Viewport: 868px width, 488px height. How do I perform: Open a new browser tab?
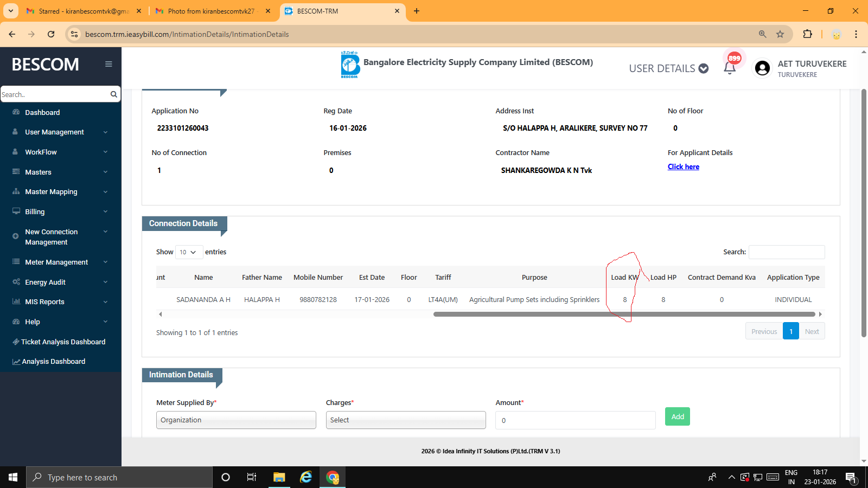click(x=417, y=11)
